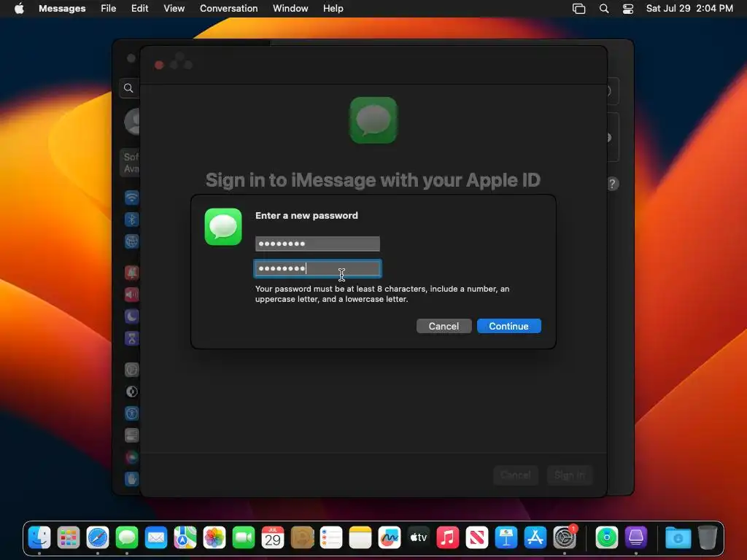This screenshot has width=747, height=560.
Task: Open Messages from the Dock
Action: (x=127, y=537)
